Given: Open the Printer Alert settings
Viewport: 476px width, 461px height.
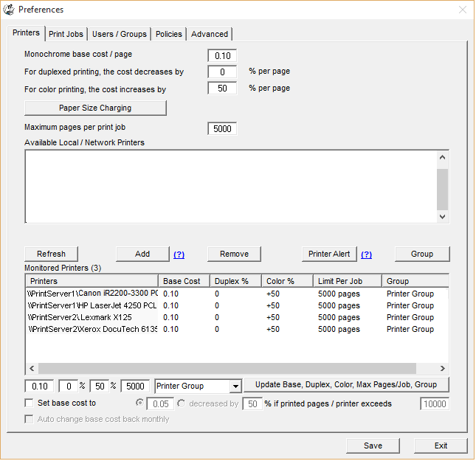Looking at the screenshot, I should (329, 254).
